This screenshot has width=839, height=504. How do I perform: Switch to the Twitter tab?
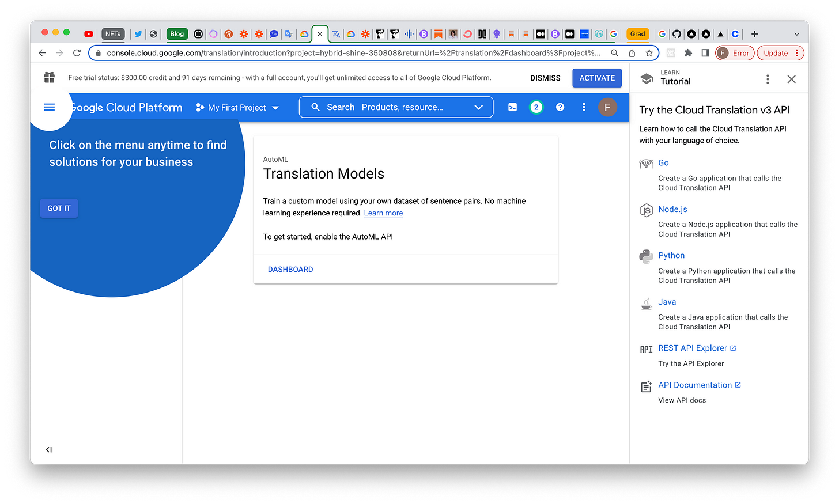pos(138,34)
